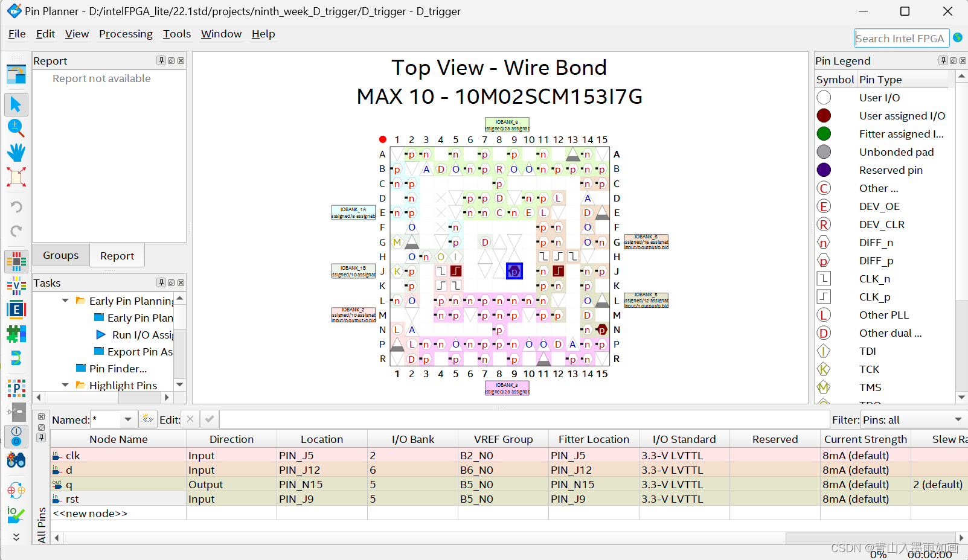The width and height of the screenshot is (968, 560).
Task: Open the Edit menu
Action: tap(45, 34)
